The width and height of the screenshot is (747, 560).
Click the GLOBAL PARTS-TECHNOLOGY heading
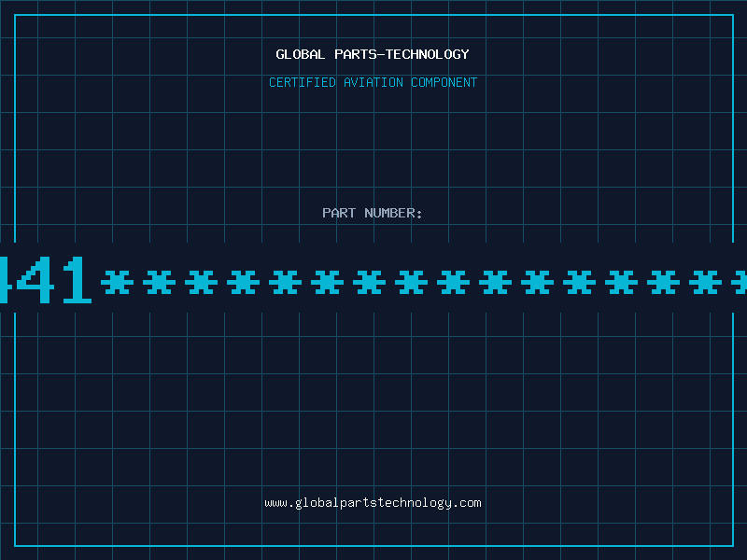pos(373,54)
